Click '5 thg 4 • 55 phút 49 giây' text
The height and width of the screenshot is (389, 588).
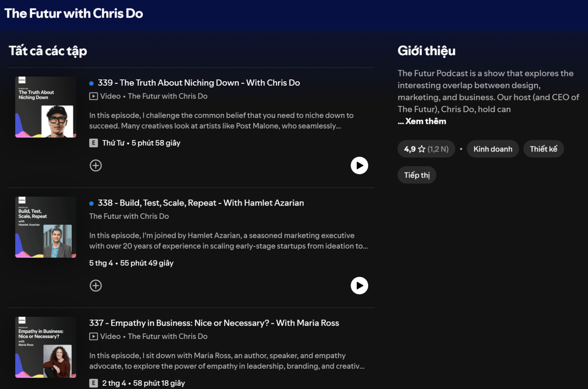(x=131, y=263)
